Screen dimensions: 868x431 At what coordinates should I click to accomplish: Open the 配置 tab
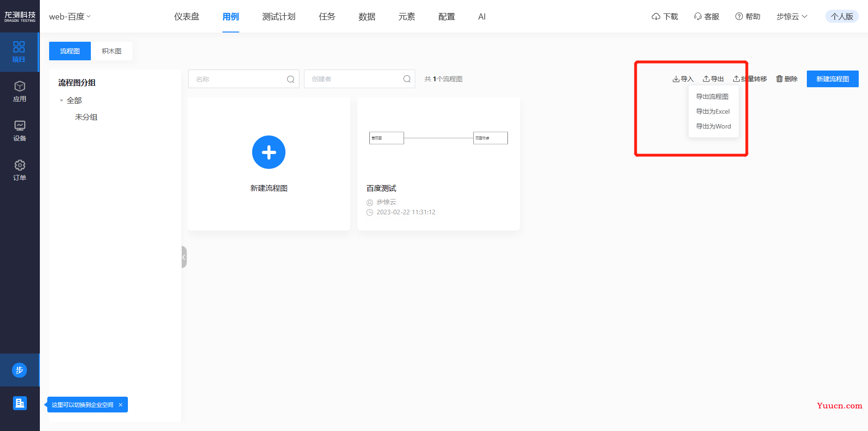tap(447, 17)
